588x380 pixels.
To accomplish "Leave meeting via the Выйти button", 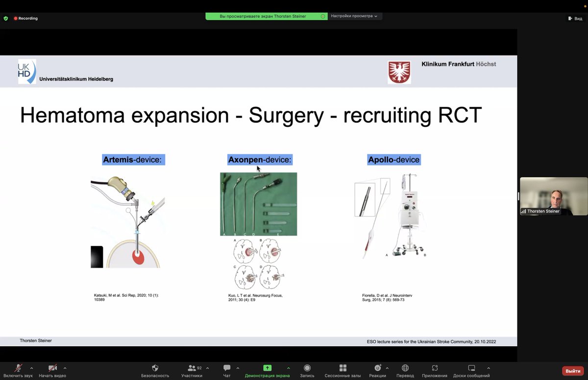I will (x=572, y=370).
